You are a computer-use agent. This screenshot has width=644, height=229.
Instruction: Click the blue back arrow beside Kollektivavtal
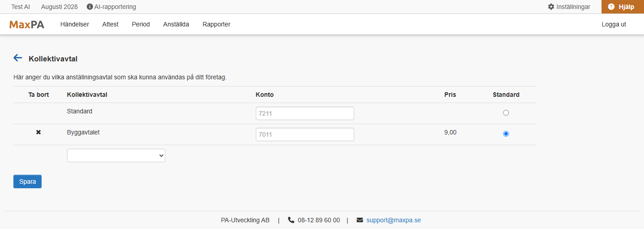[18, 58]
